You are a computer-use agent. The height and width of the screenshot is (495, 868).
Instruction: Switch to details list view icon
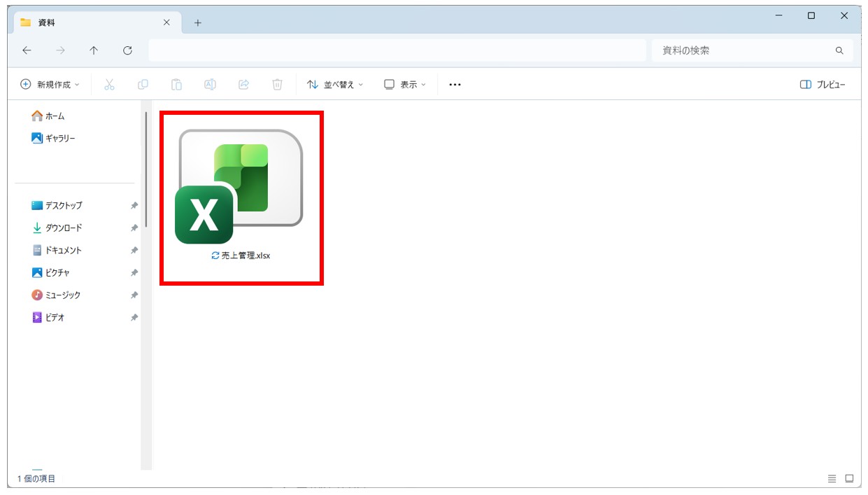[832, 479]
